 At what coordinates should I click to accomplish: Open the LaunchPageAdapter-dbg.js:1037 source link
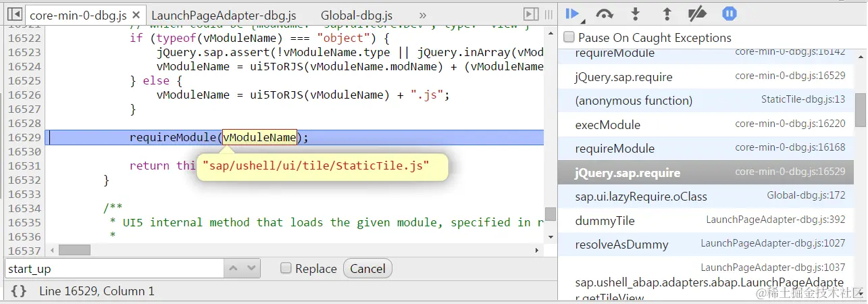pyautogui.click(x=773, y=268)
